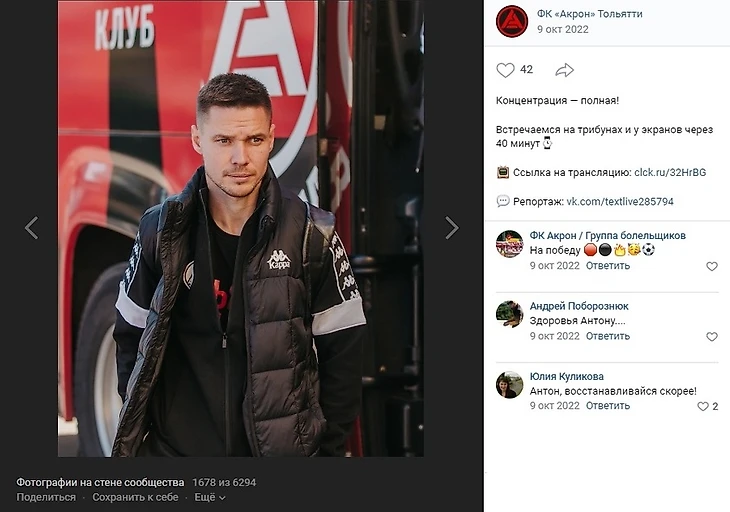
Task: Go to the next photo with the right arrow
Action: point(452,228)
